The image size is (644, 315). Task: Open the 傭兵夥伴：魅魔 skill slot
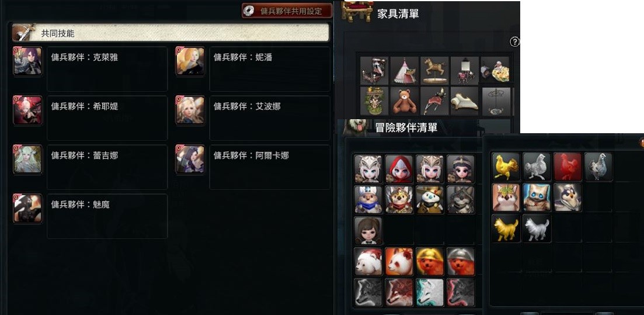107,216
